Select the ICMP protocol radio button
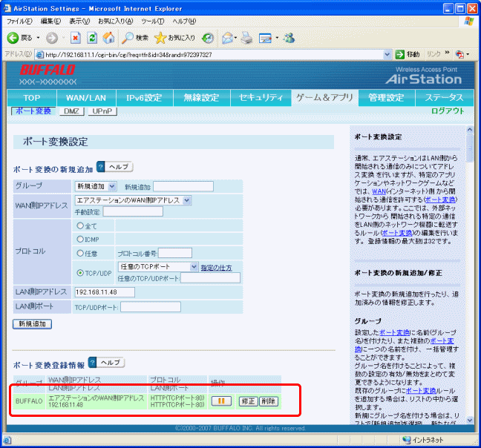 (x=80, y=239)
